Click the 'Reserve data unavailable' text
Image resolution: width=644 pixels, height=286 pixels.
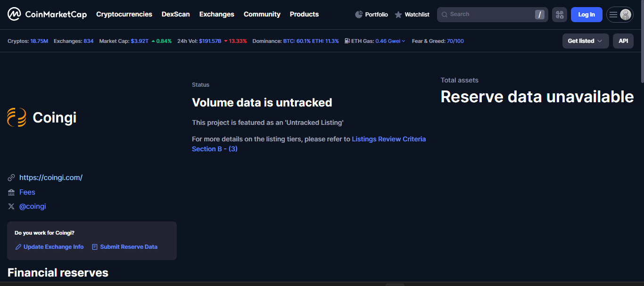pos(537,97)
